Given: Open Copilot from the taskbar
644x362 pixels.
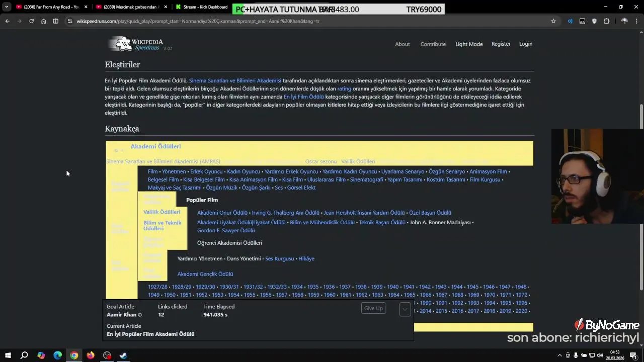Looking at the screenshot, I should (41, 355).
